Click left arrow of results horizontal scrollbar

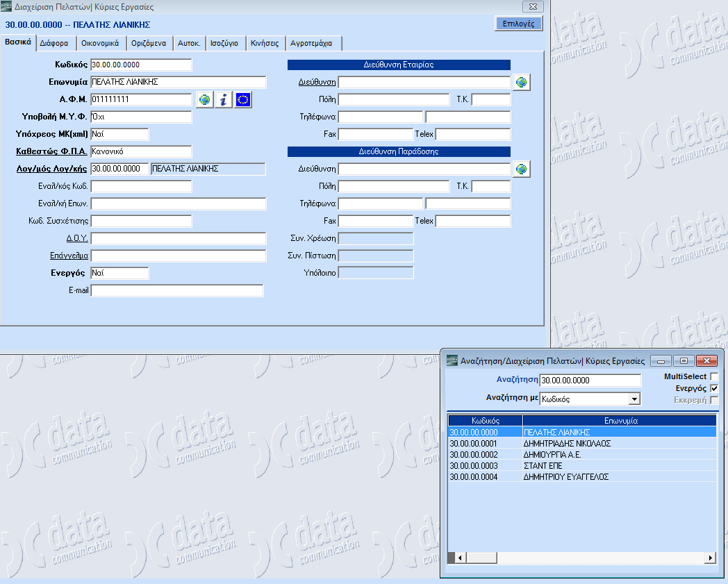pos(461,558)
